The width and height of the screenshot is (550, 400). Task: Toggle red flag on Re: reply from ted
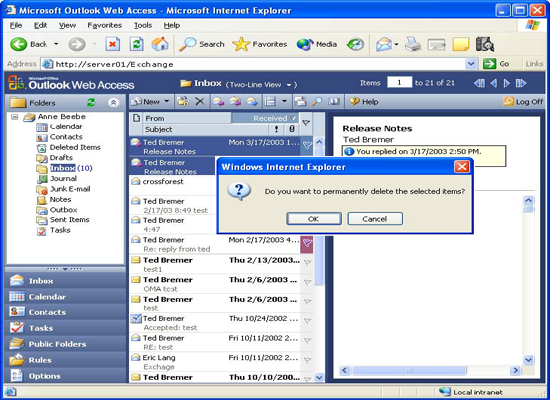point(307,242)
